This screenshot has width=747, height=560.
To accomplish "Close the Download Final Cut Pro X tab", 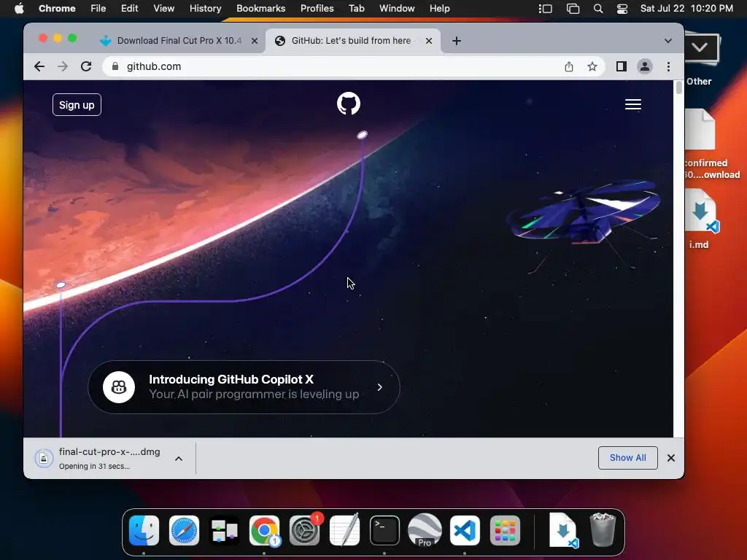I will coord(255,41).
